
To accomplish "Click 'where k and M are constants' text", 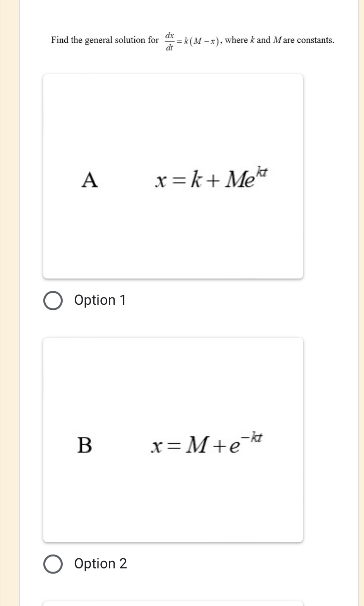I will [279, 40].
